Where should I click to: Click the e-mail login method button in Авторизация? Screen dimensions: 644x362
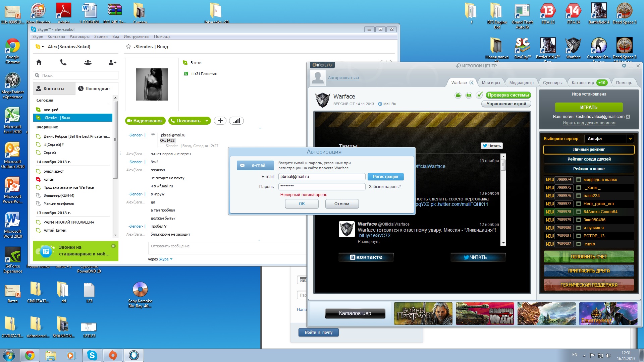[x=255, y=165]
